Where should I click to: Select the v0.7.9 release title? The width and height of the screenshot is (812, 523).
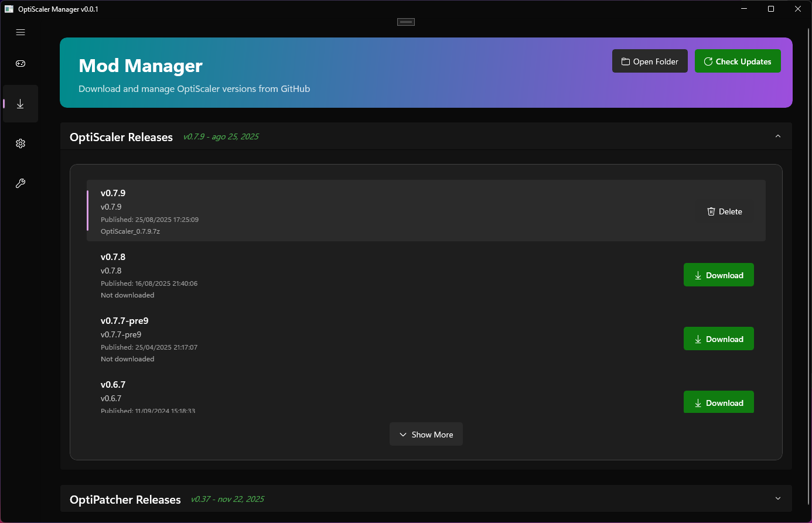(x=113, y=193)
